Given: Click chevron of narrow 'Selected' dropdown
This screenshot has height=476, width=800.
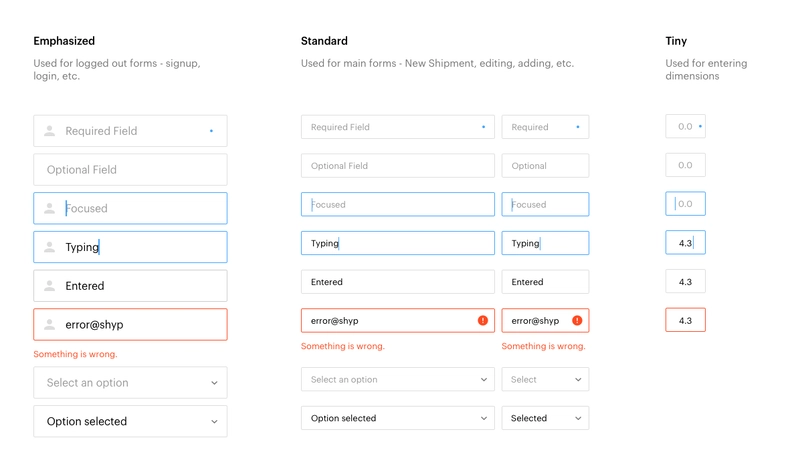Looking at the screenshot, I should click(578, 418).
